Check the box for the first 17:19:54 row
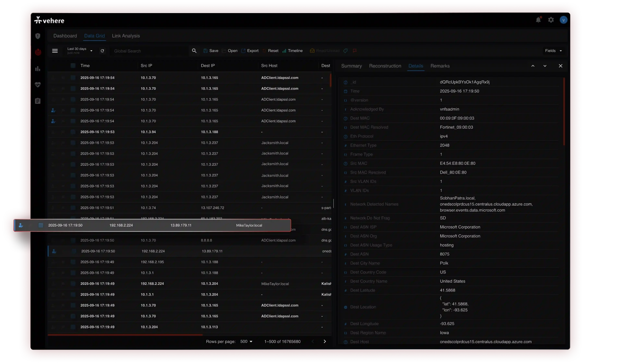This screenshot has width=623, height=364. (x=73, y=78)
